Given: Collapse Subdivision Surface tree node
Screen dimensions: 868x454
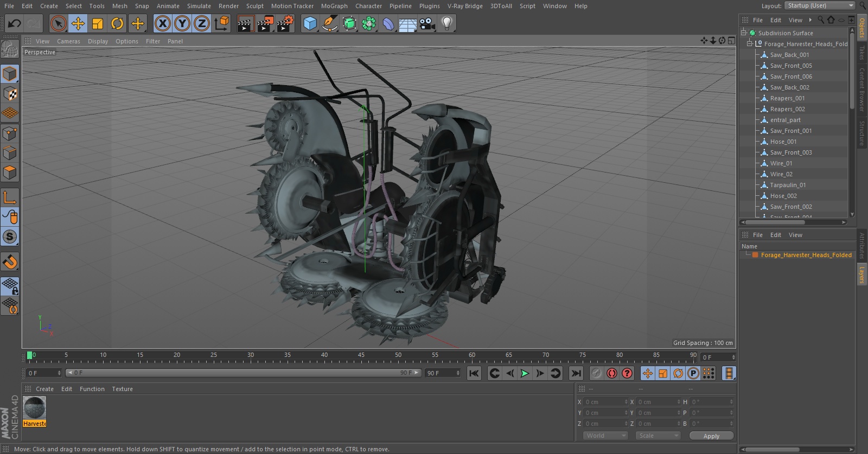Looking at the screenshot, I should [x=744, y=33].
